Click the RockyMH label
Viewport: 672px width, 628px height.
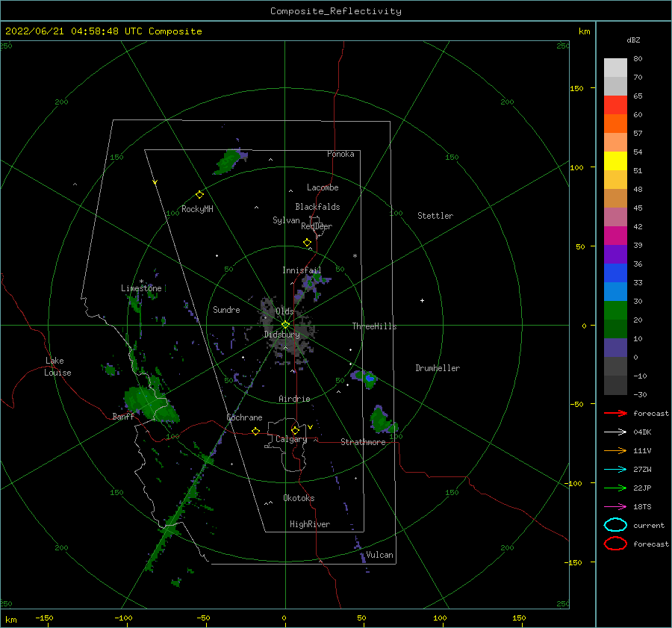click(197, 209)
